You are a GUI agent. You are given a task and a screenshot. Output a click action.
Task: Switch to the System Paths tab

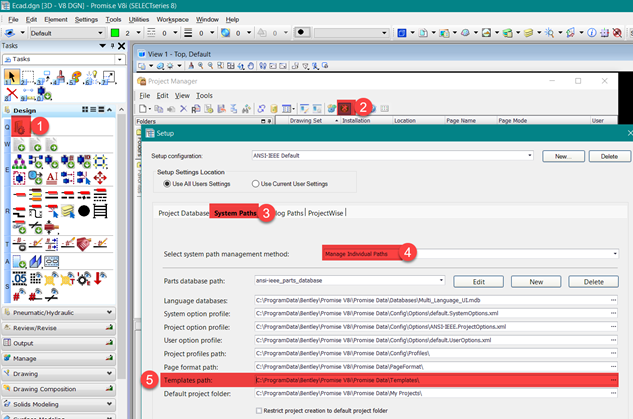(x=235, y=213)
